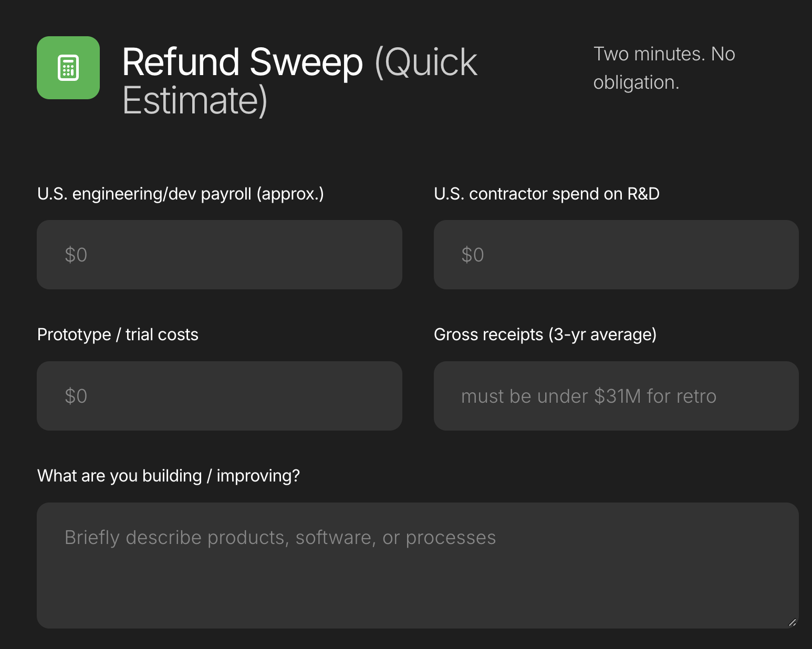Click the Gross receipts (3-yr average) field

tap(616, 396)
